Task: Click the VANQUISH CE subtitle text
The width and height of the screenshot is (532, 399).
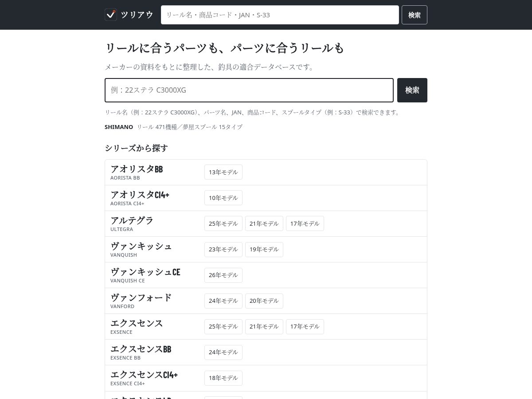Action: pos(128,281)
